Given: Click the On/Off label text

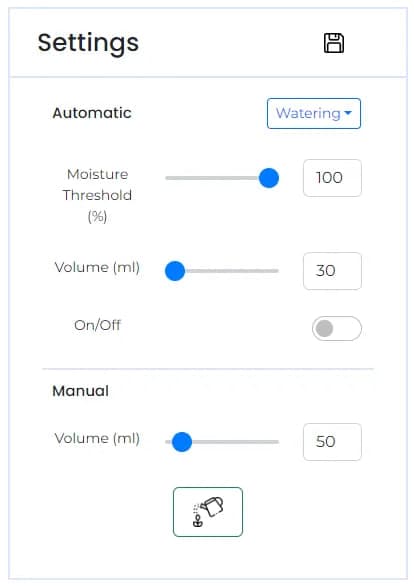Looking at the screenshot, I should pos(98,325).
